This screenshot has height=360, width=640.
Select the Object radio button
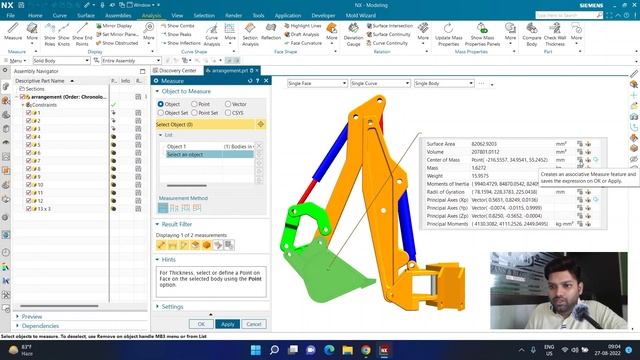pyautogui.click(x=160, y=104)
